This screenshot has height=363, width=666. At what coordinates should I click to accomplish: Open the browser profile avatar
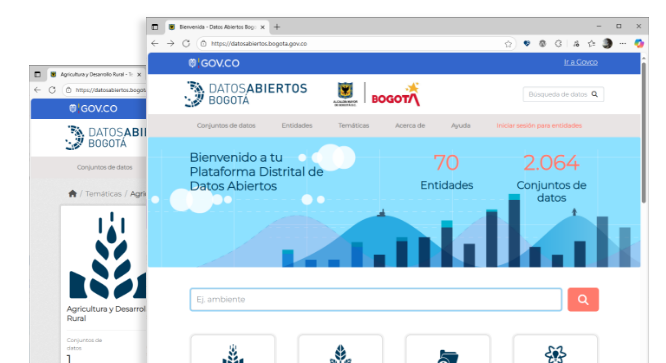[607, 43]
